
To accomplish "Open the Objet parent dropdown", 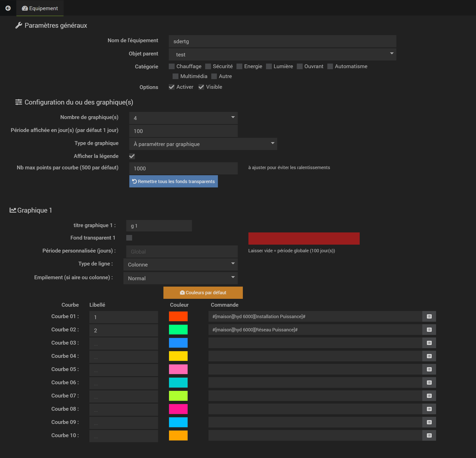I will (283, 54).
